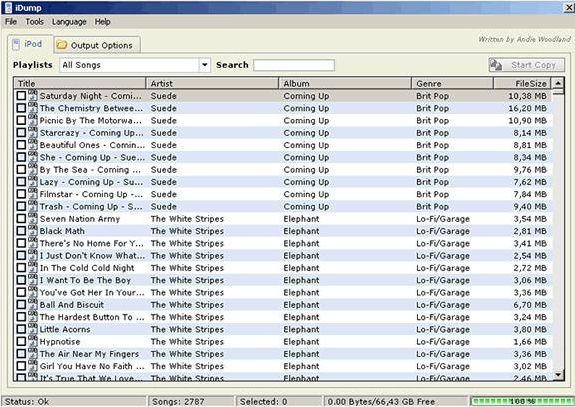Tick the There's No Home For You checkbox

coord(21,243)
